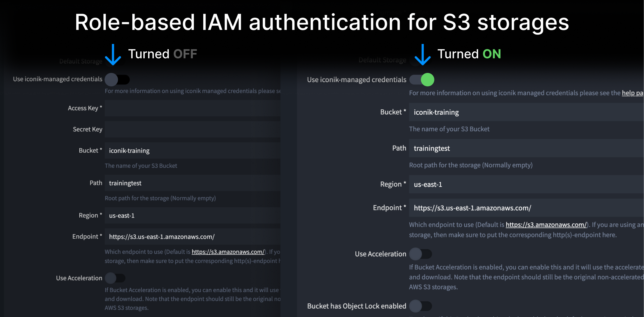Click right panel Bucket field iconik-training

(x=526, y=112)
